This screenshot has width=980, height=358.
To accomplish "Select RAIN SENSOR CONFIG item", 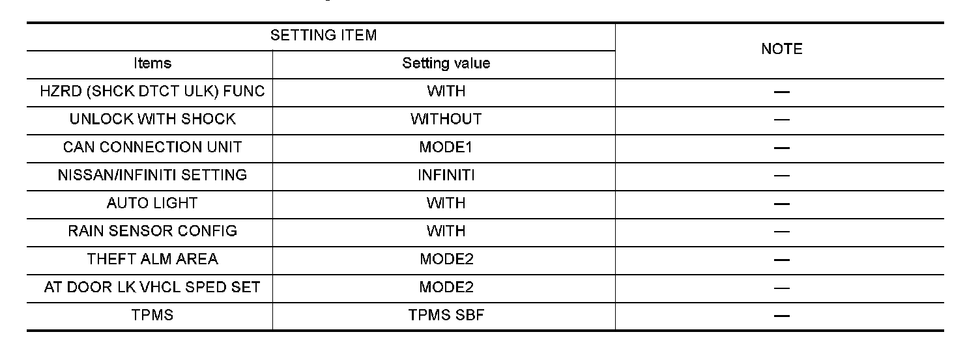I will [152, 231].
